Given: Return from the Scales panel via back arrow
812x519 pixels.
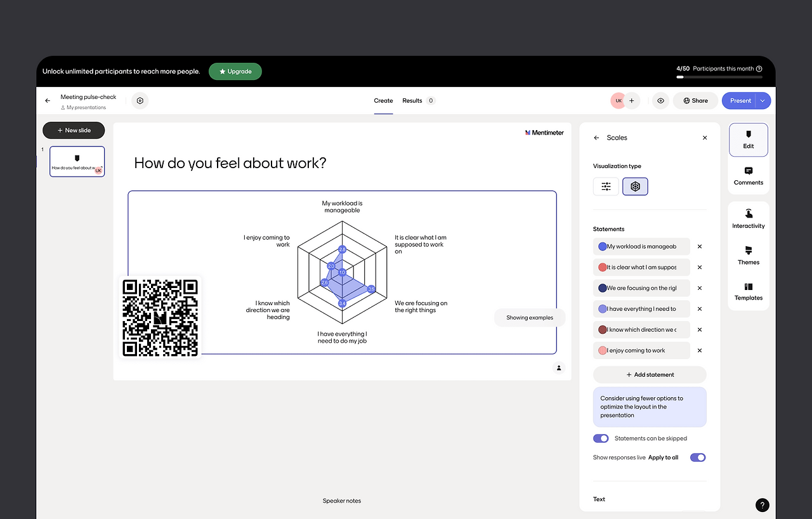Looking at the screenshot, I should tap(596, 138).
